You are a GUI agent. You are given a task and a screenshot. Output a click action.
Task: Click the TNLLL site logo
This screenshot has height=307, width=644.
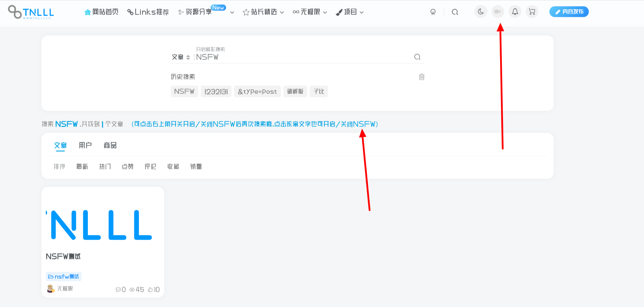31,12
